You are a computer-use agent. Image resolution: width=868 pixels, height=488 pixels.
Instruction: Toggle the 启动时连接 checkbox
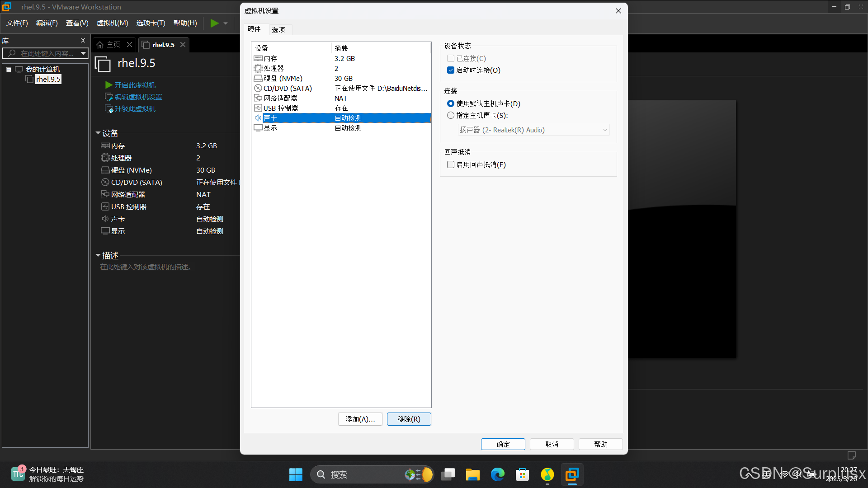(451, 70)
